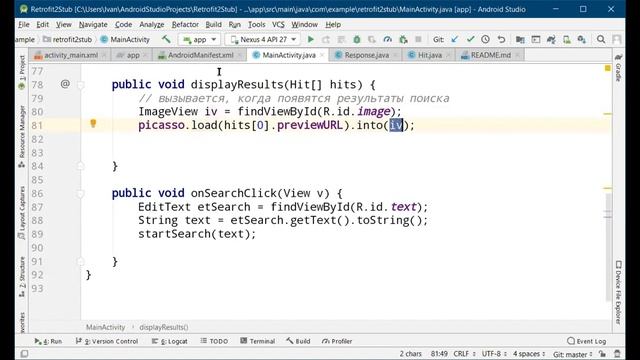640x360 pixels.
Task: Open the Logcat tool window
Action: [x=169, y=341]
